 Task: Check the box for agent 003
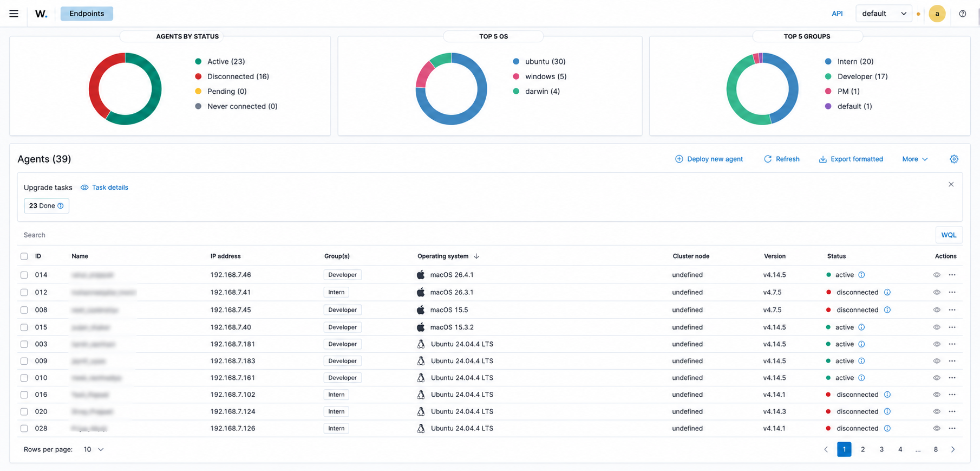point(24,344)
